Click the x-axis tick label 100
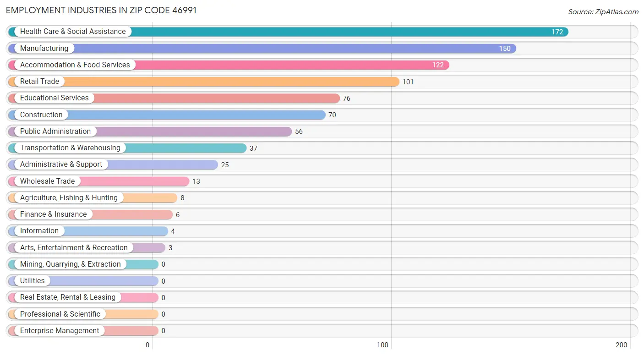 coord(382,345)
